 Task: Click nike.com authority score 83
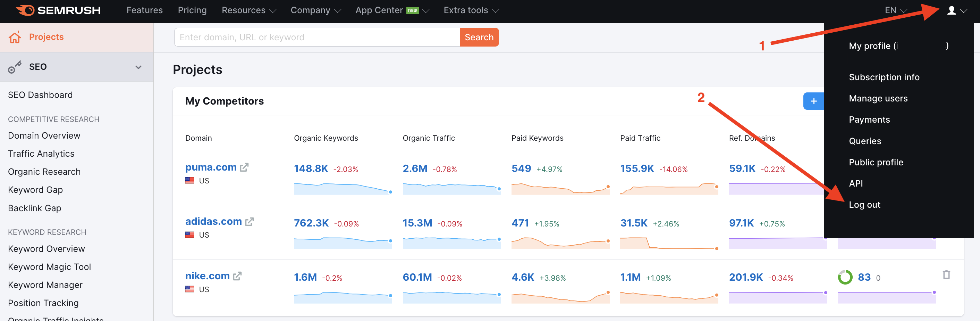(x=864, y=277)
